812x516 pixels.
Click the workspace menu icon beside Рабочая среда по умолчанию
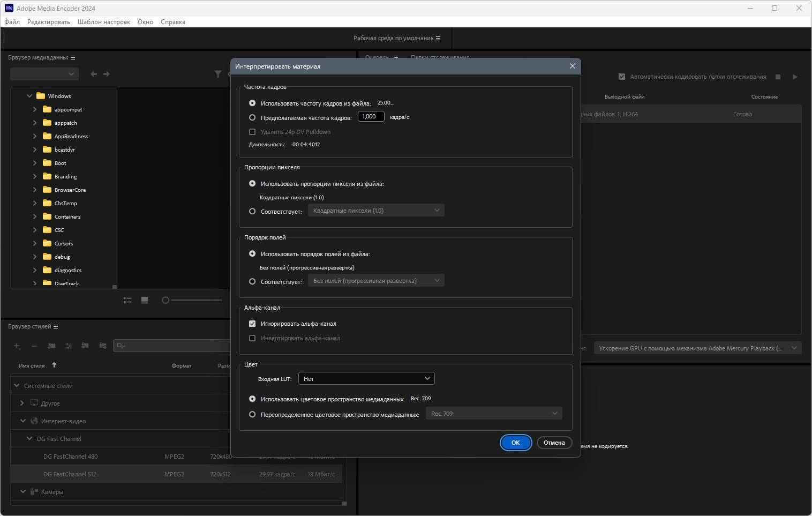point(438,38)
